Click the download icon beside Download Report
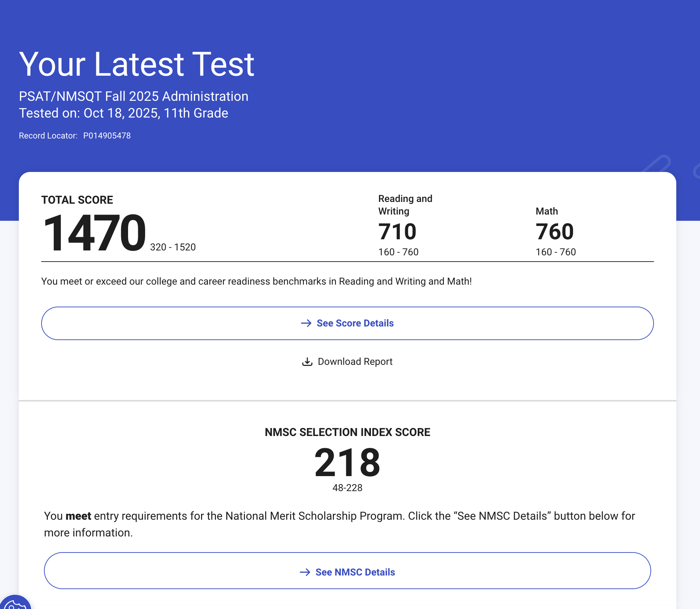 click(307, 362)
